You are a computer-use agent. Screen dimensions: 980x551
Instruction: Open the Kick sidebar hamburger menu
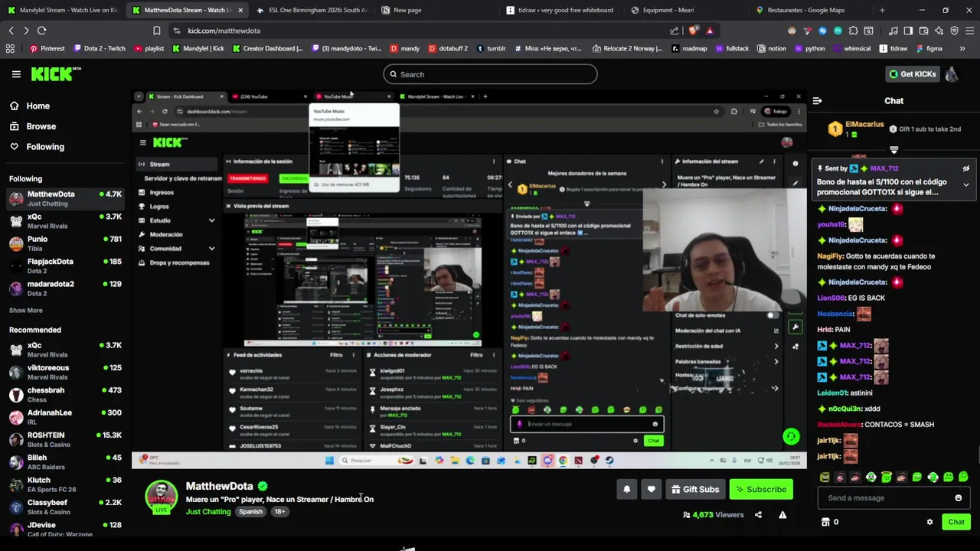click(x=16, y=74)
